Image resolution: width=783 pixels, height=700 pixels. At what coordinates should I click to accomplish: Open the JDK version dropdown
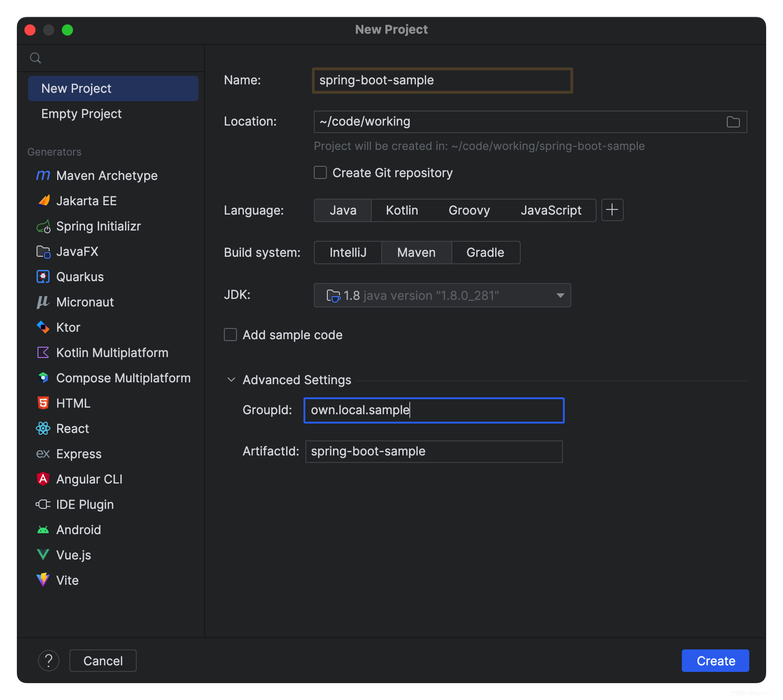(x=442, y=296)
